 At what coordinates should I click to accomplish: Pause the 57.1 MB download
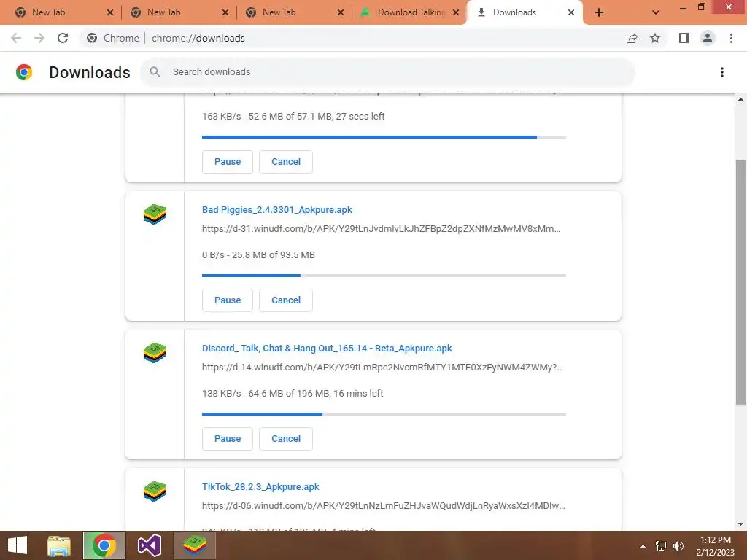228,161
